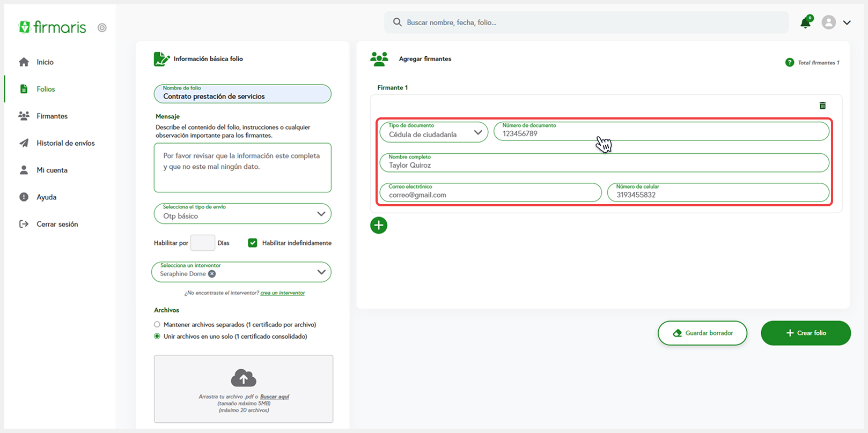The width and height of the screenshot is (868, 433).
Task: Expand the Tipo de documento dropdown
Action: click(x=477, y=132)
